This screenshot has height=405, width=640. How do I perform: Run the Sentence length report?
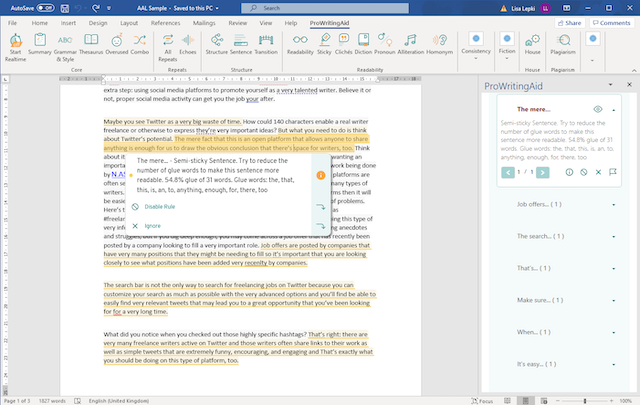pyautogui.click(x=241, y=45)
